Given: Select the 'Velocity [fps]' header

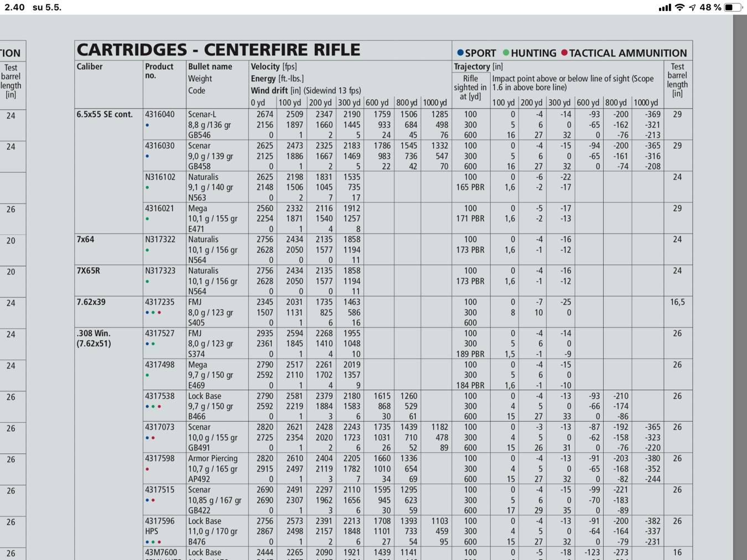Looking at the screenshot, I should pyautogui.click(x=274, y=66).
